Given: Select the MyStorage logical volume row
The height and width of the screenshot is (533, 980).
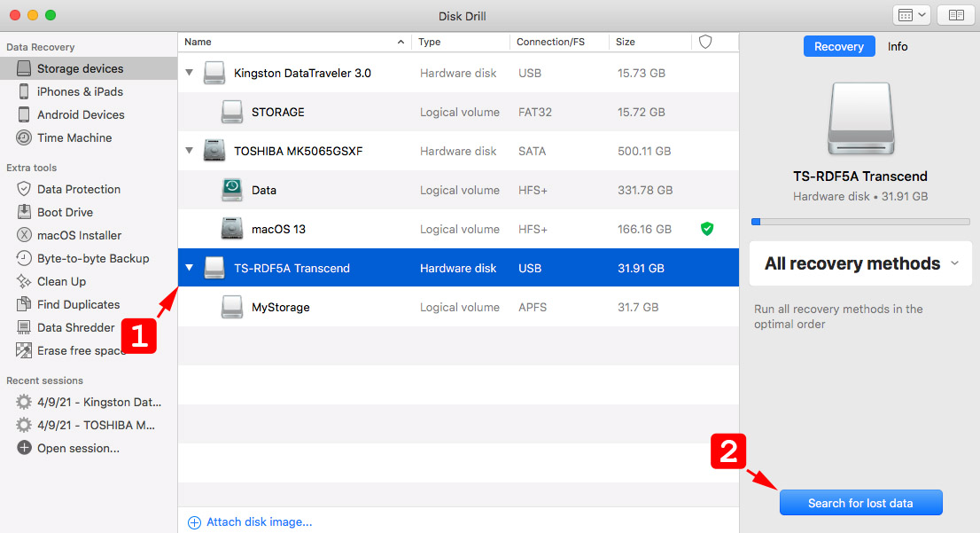Looking at the screenshot, I should 457,307.
